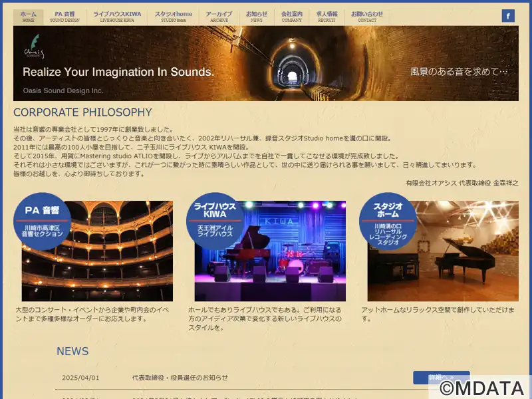The height and width of the screenshot is (399, 532).
Task: Go to ライブハウスKIWA LIVEHOUSE menu
Action: (x=117, y=17)
